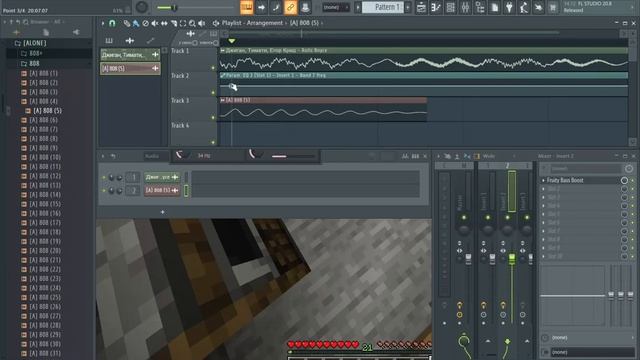Mute Track 4 in the Playlist

pos(213,142)
